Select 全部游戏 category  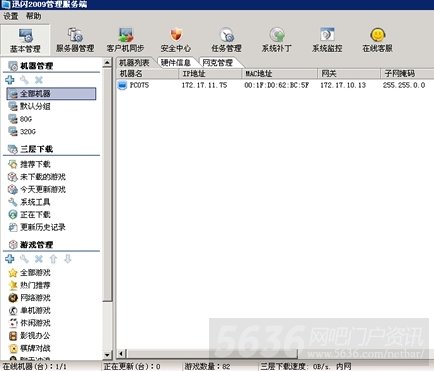(x=29, y=273)
